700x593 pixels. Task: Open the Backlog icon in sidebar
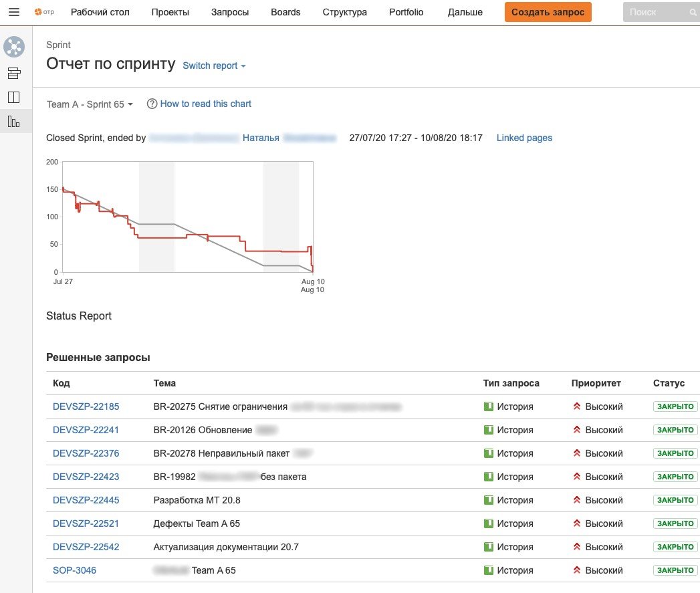[x=14, y=74]
